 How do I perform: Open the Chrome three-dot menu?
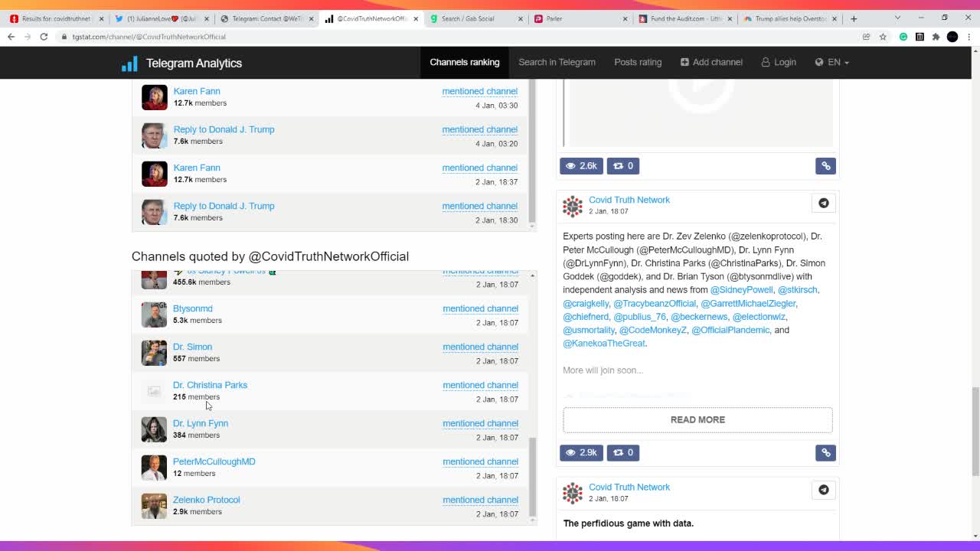pos(969,37)
